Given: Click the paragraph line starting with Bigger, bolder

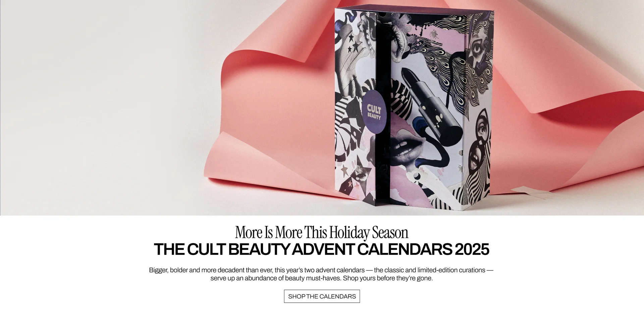Looking at the screenshot, I should point(321,270).
